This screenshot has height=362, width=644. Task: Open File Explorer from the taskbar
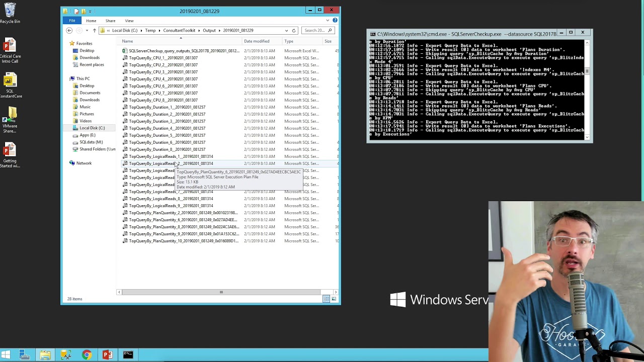coord(45,355)
